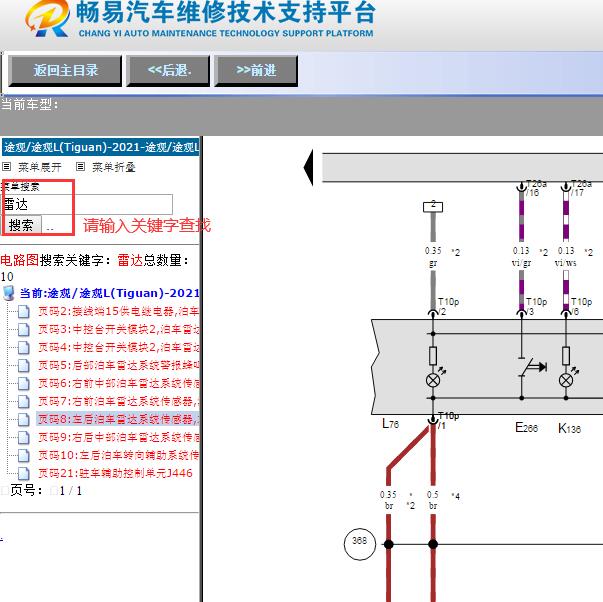Open the 当前:途观/途观L(Tiguan)-2021 root node
Image resolution: width=603 pixels, height=602 pixels.
[x=110, y=293]
